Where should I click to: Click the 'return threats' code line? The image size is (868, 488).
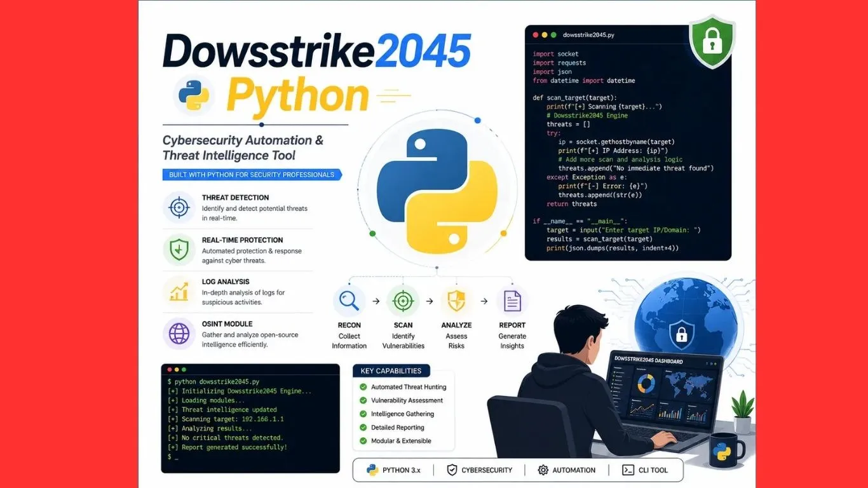tap(572, 204)
